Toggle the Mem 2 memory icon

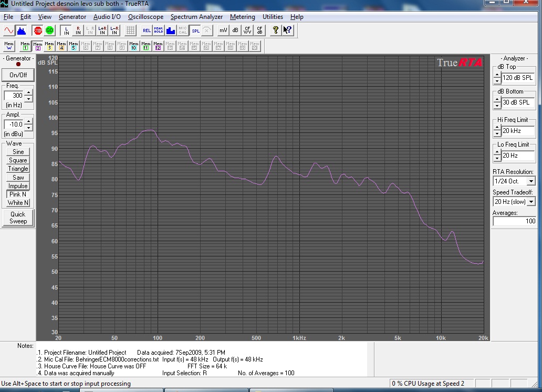point(37,46)
